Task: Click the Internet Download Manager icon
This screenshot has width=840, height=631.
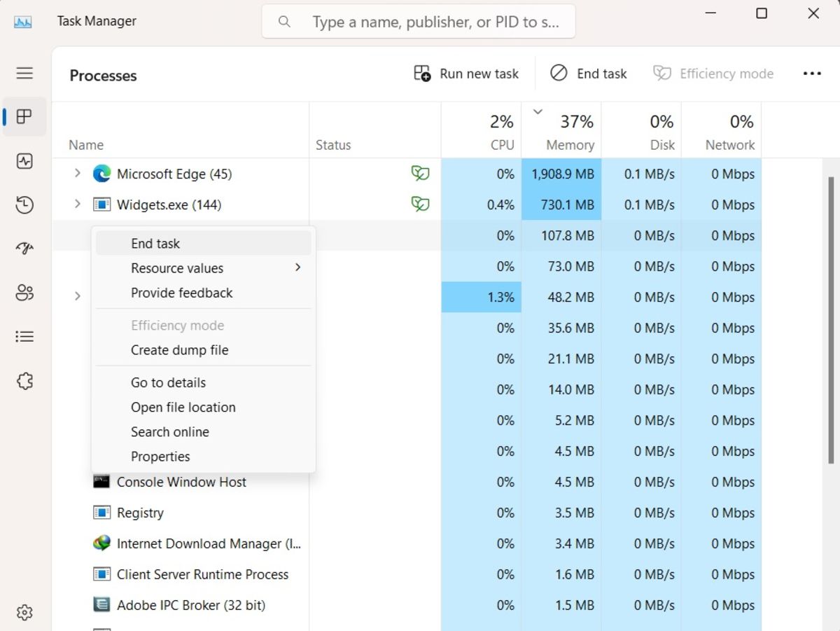Action: [x=101, y=543]
